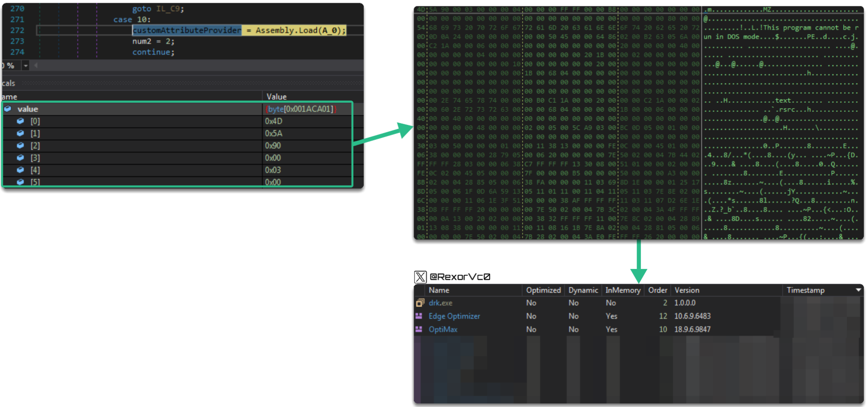Click the 0x90 value cell
868x407 pixels.
point(273,146)
